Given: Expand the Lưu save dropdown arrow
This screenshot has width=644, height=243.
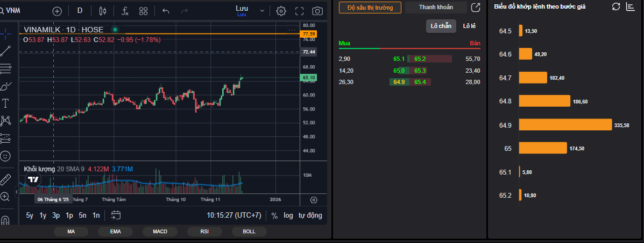Looking at the screenshot, I should [262, 11].
